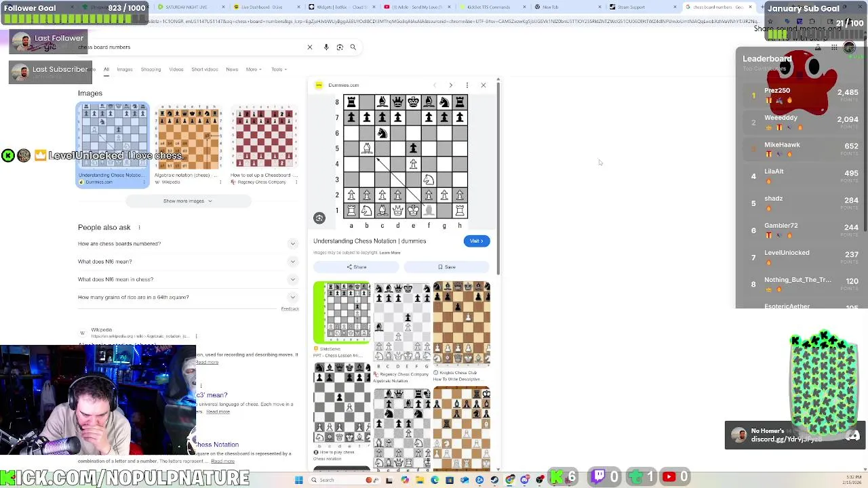Click the Feedback link under People also ask
Image resolution: width=868 pixels, height=488 pixels.
290,309
